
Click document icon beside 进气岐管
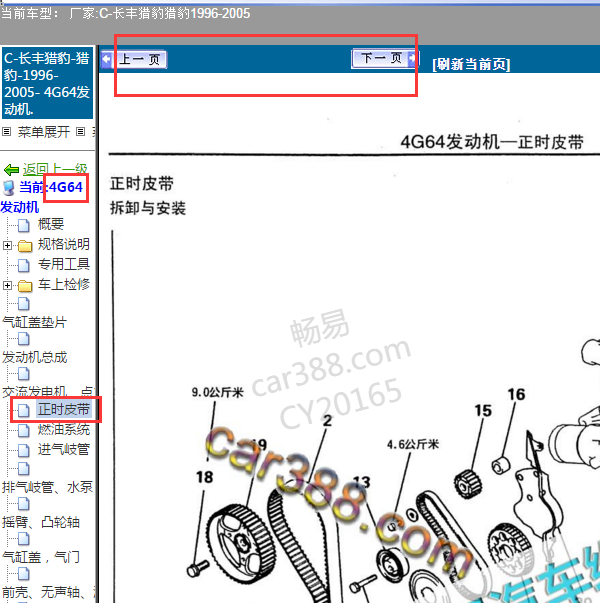click(24, 450)
